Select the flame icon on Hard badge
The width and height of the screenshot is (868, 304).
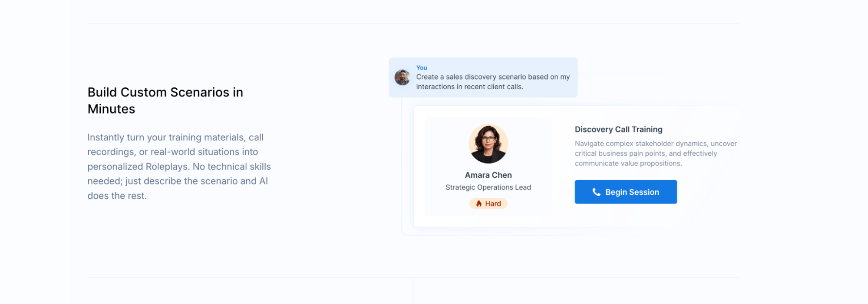click(x=479, y=204)
